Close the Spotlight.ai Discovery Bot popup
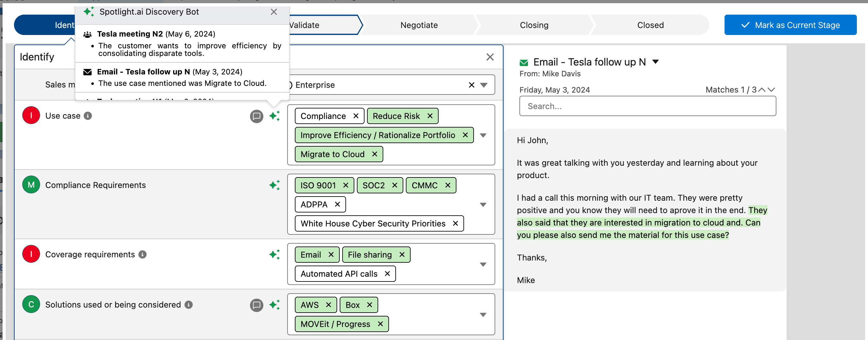The image size is (868, 340). (274, 12)
